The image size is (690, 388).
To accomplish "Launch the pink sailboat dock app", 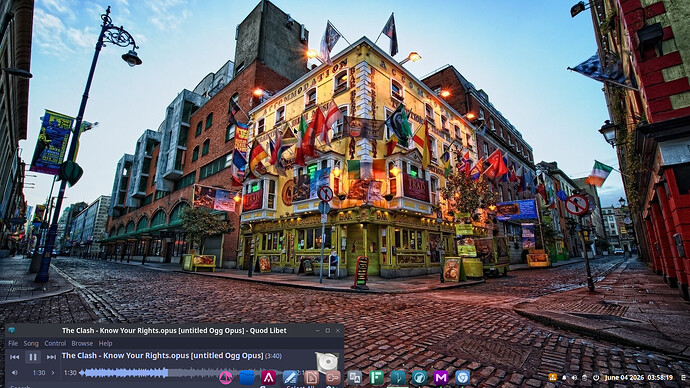I will (x=225, y=377).
